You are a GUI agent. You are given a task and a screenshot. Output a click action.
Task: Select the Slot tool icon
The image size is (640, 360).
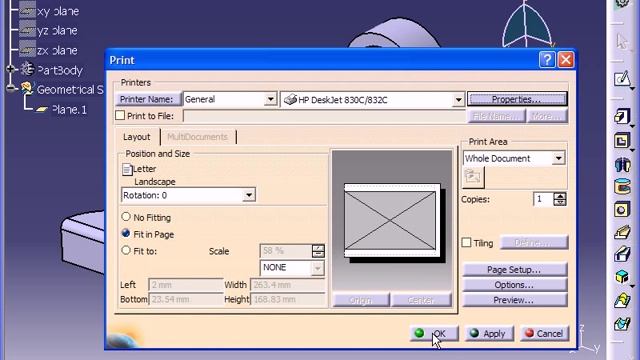(622, 255)
